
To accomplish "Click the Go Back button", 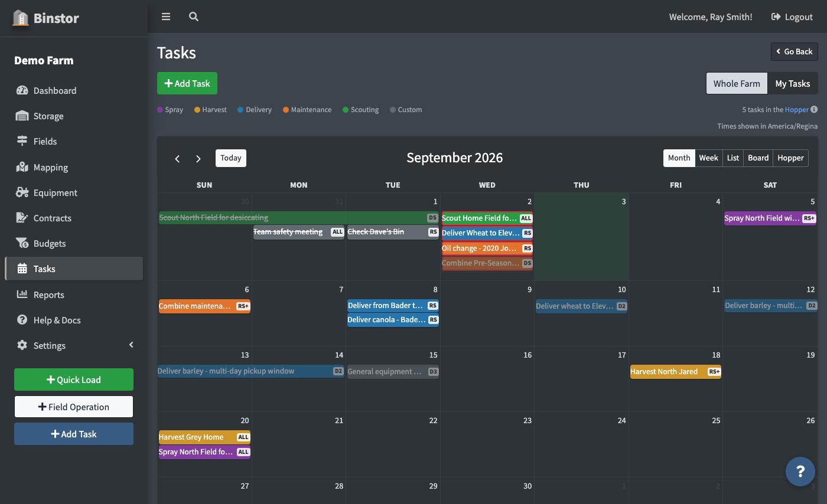I will 795,51.
